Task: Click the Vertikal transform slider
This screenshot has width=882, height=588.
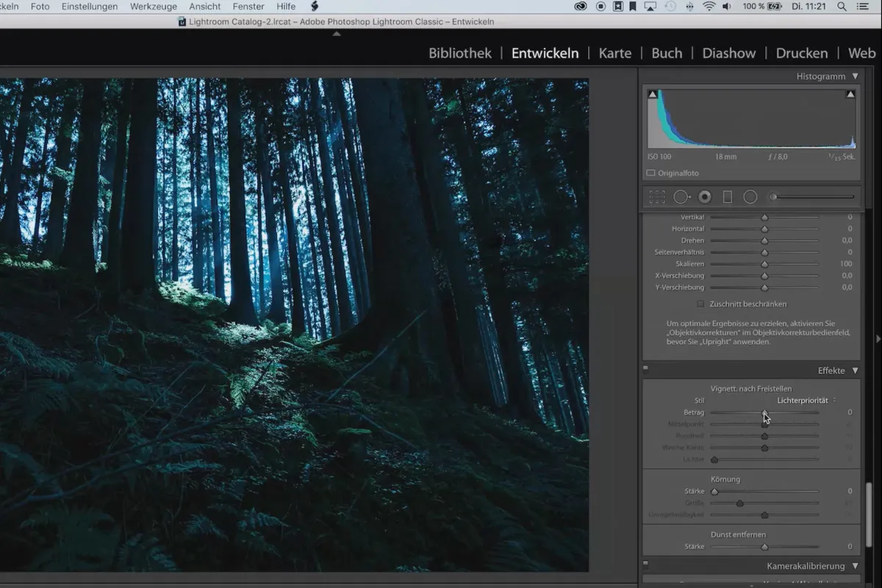Action: tap(764, 218)
